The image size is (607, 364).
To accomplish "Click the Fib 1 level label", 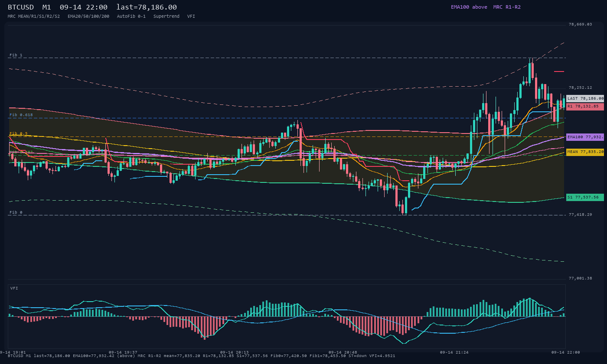I will click(x=16, y=55).
